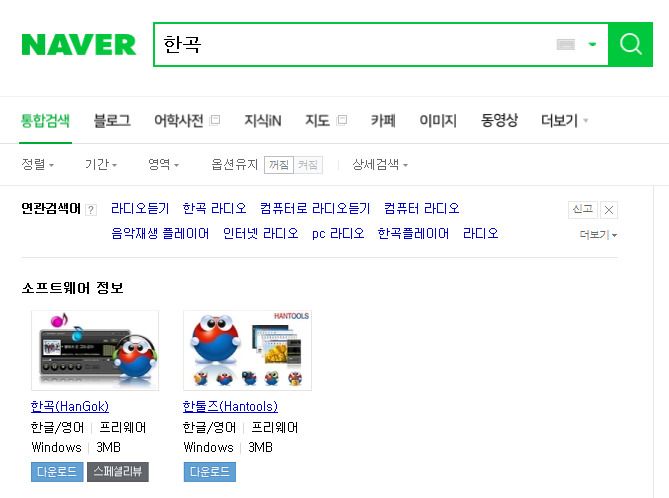
Task: Expand the search box autocomplete arrow
Action: [592, 44]
